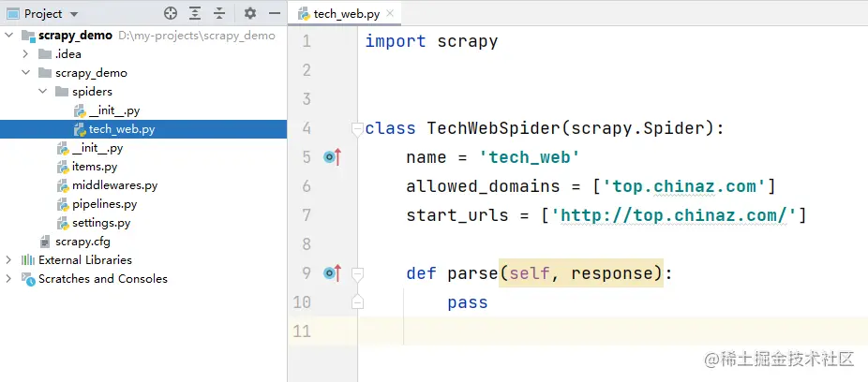Click the 'pass' statement
The height and width of the screenshot is (382, 868).
(468, 302)
